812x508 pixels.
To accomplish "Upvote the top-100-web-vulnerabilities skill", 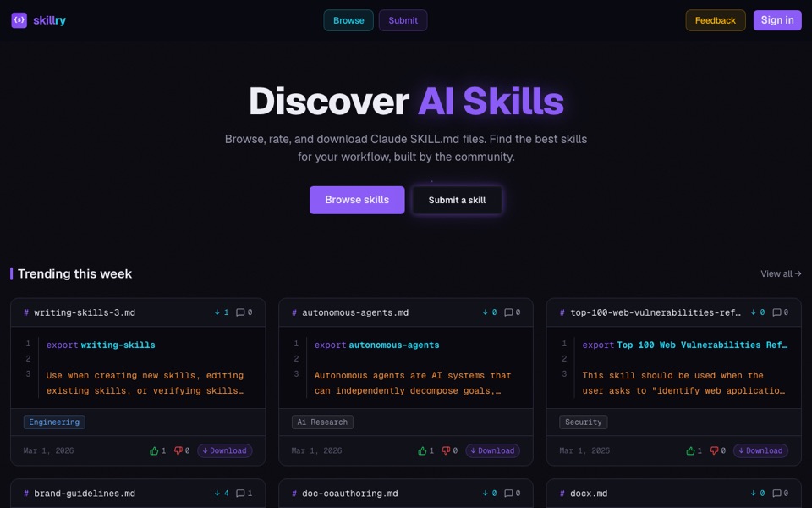I will (x=690, y=450).
